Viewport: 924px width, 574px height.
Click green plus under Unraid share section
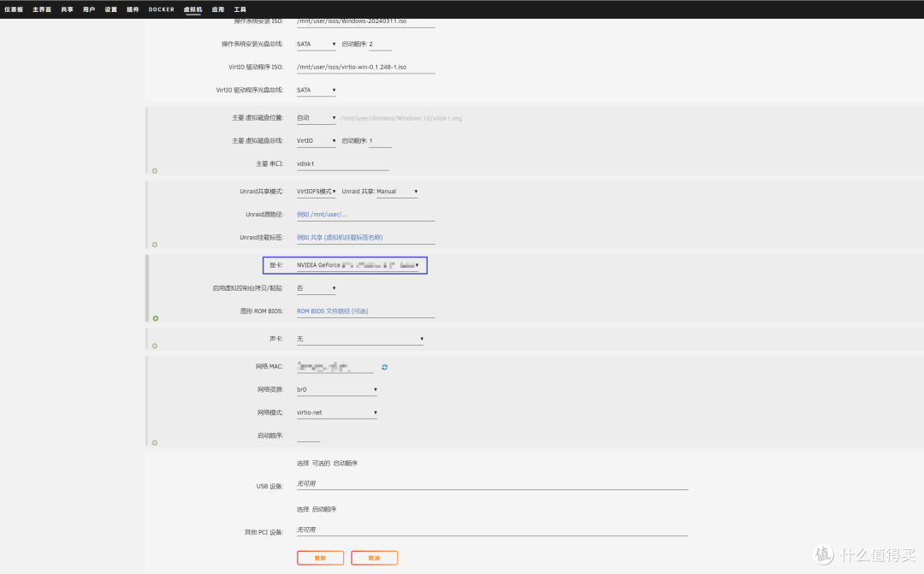(x=155, y=246)
